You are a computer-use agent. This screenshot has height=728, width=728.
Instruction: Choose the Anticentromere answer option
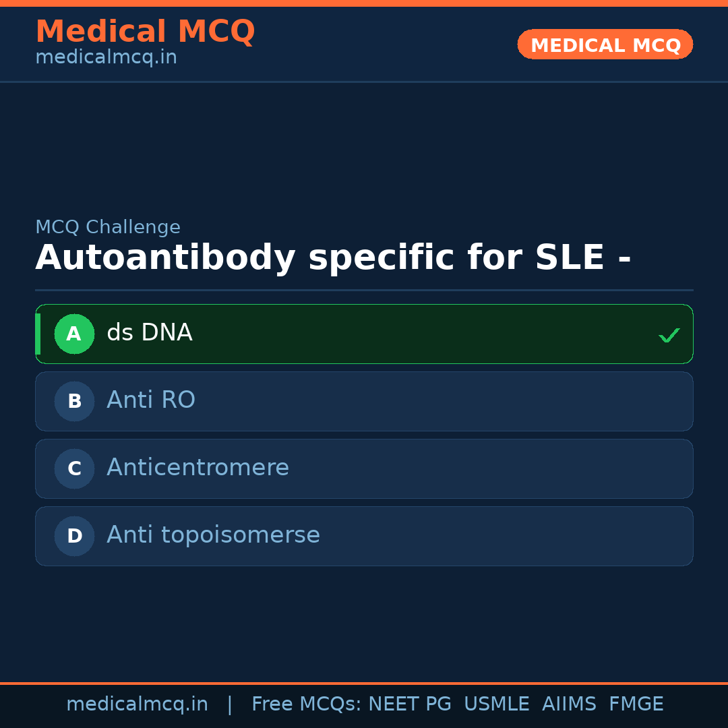pyautogui.click(x=364, y=468)
